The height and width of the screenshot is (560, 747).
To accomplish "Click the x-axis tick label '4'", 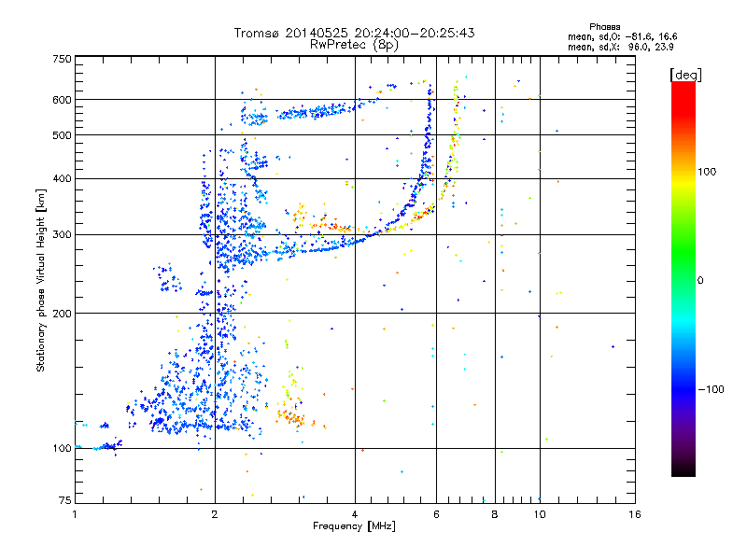I will click(x=355, y=514).
